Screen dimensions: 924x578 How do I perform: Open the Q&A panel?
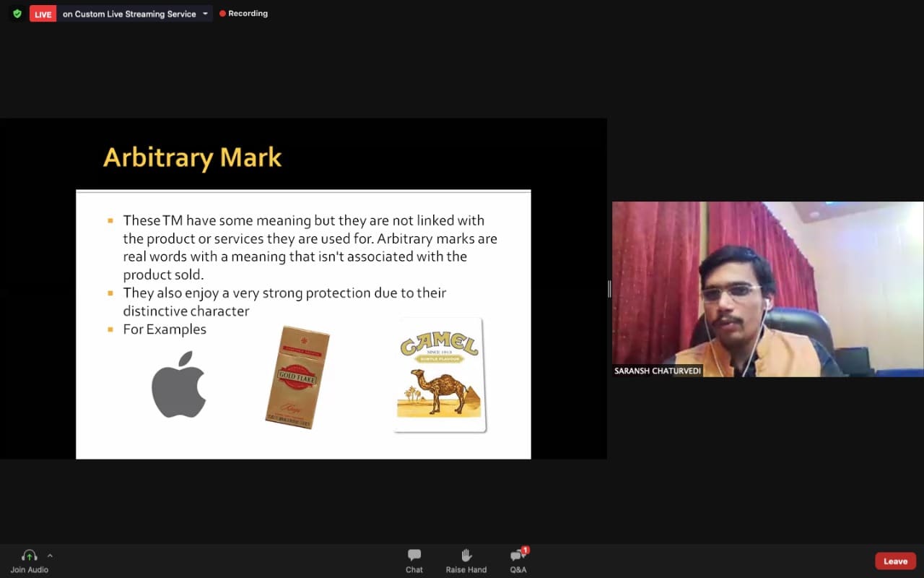click(x=518, y=560)
